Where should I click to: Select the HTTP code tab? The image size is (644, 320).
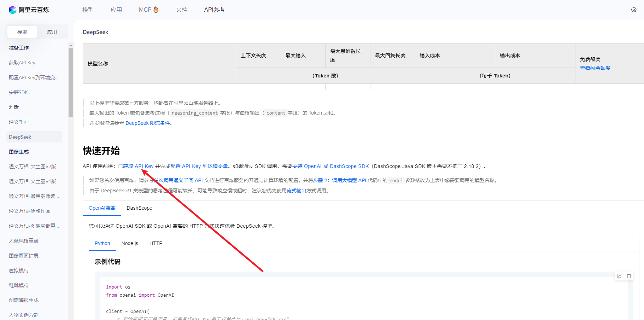tap(156, 243)
